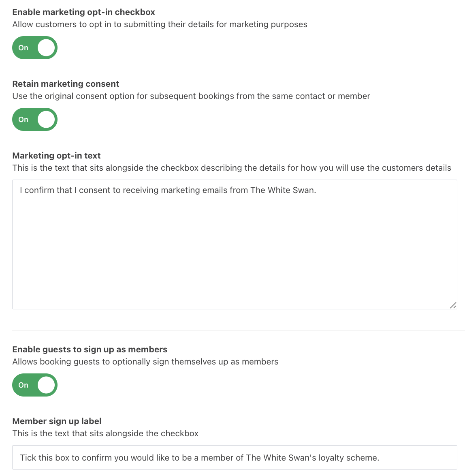This screenshot has height=476, width=465.
Task: Click white knob of marketing opt-in switch
Action: (x=46, y=48)
